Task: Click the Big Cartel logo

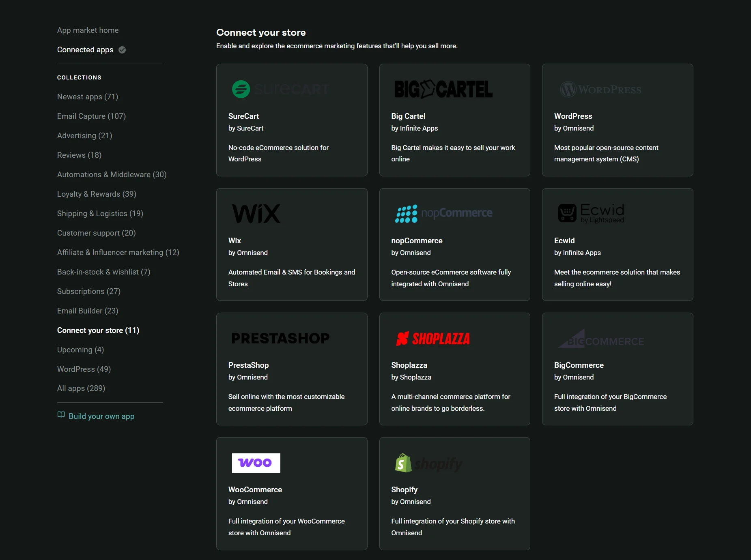Action: click(443, 89)
